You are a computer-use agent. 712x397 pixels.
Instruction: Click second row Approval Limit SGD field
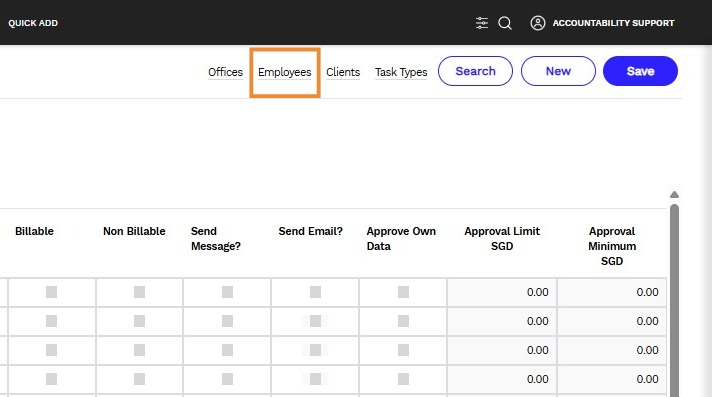502,321
